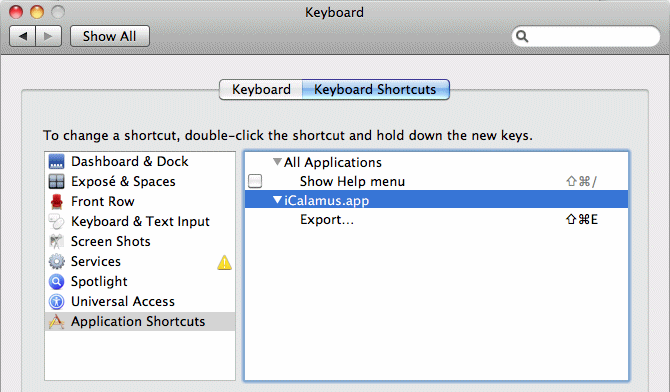Select the Application Shortcuts icon
Image resolution: width=670 pixels, height=392 pixels.
click(x=56, y=321)
